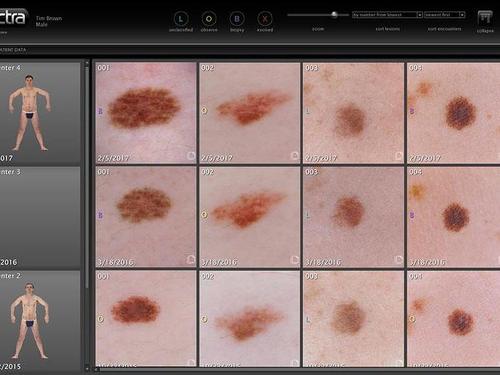Click the B marker on lesion 004 dated 2/5/2017
This screenshot has height=375, width=500.
click(412, 111)
